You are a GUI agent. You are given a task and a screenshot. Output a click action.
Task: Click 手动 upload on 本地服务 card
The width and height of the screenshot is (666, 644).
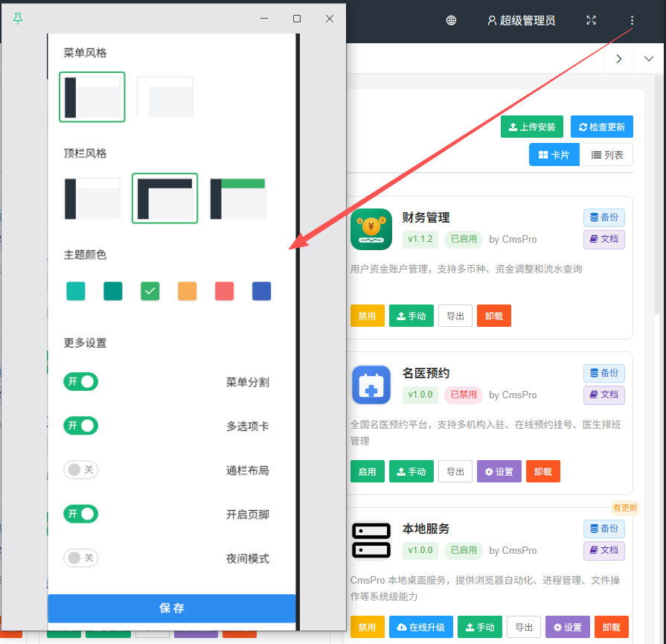(480, 627)
